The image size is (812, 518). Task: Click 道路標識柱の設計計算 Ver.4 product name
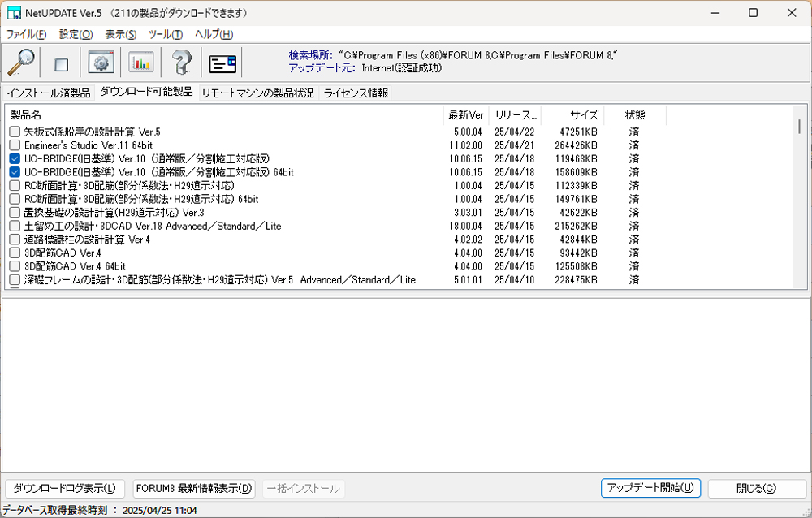(87, 240)
